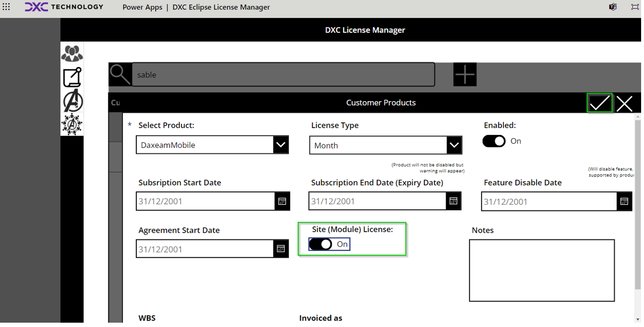
Task: Click the Teams icon in top bar
Action: click(613, 7)
